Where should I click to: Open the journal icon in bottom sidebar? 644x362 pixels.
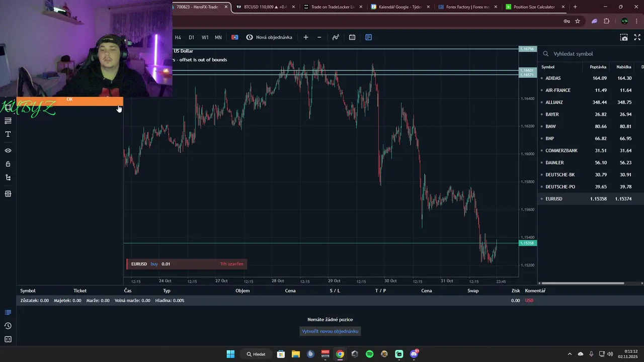(x=8, y=339)
